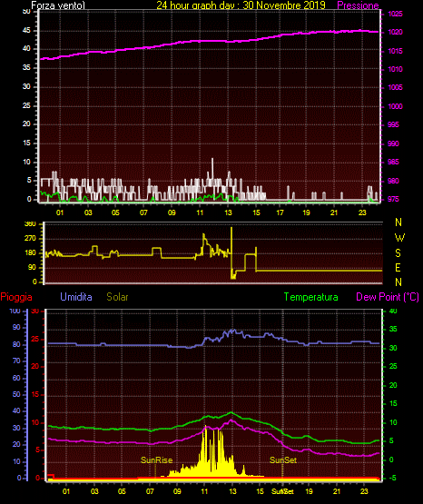Click hour 23 on the bottom chart axis
Image resolution: width=423 pixels, height=504 pixels.
pyautogui.click(x=364, y=491)
